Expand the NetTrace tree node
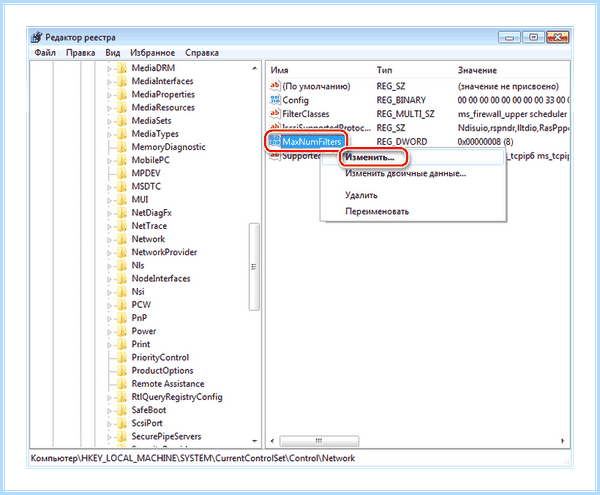Screen dimensions: 600x495 point(109,226)
